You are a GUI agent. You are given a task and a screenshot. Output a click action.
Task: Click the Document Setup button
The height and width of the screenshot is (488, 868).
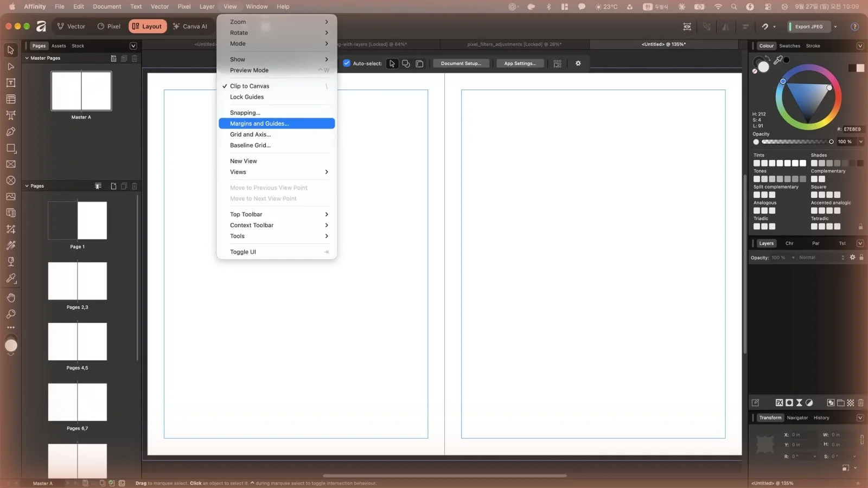pos(461,63)
